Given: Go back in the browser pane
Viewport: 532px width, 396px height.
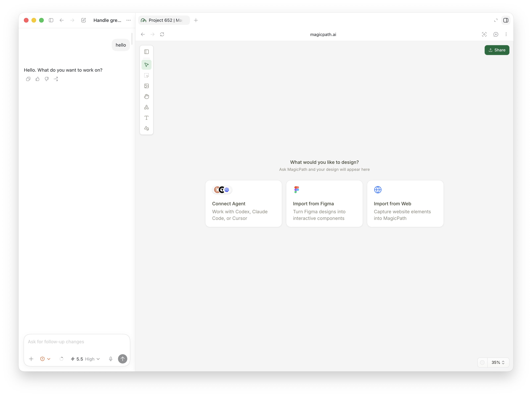Looking at the screenshot, I should 143,34.
